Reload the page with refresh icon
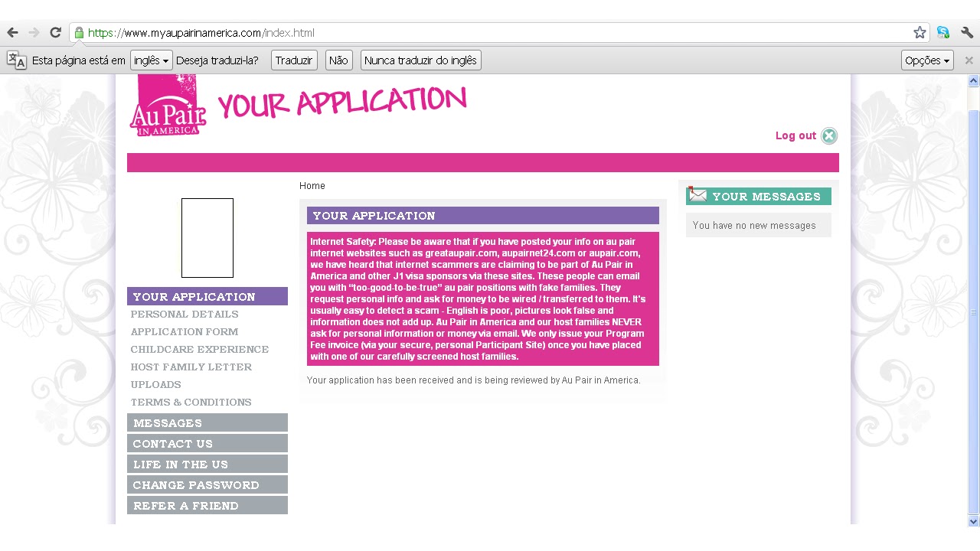Viewport: 980px width, 551px height. coord(55,32)
